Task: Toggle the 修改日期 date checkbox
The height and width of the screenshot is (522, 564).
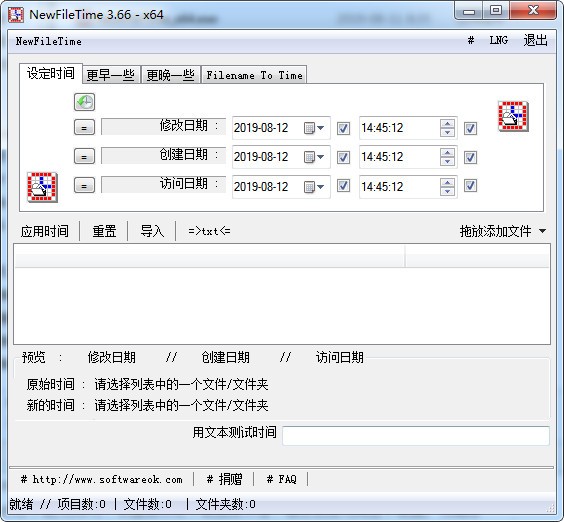Action: coord(343,128)
